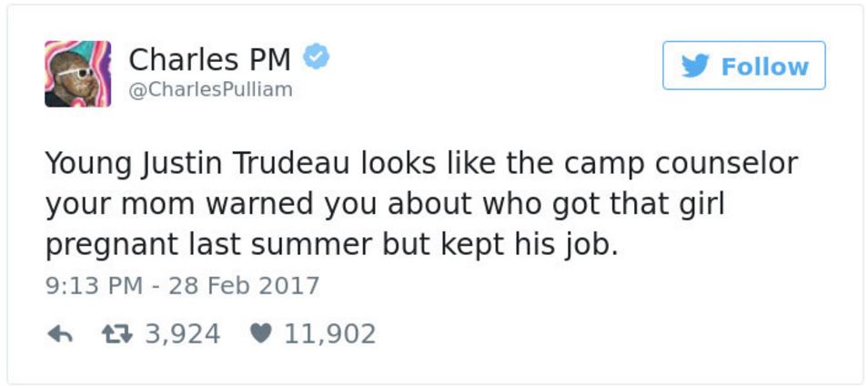The image size is (868, 388).
Task: Click the words "camp counselor" in the tweet
Action: (x=681, y=165)
